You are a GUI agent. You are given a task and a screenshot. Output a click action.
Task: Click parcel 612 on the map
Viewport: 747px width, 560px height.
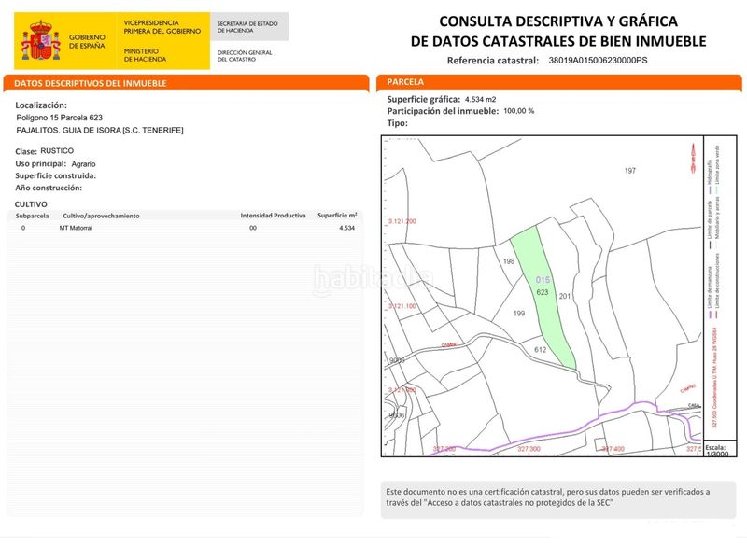(541, 349)
